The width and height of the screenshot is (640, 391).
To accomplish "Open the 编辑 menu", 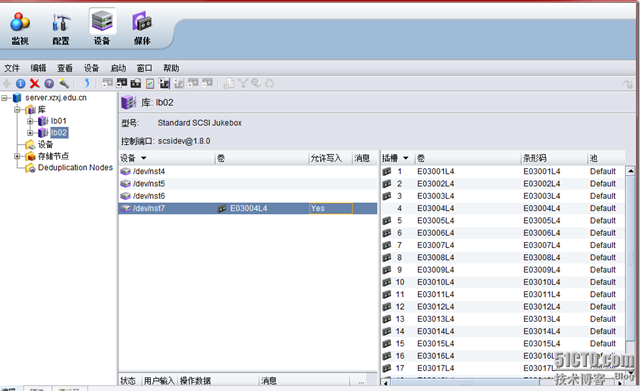I will click(38, 68).
